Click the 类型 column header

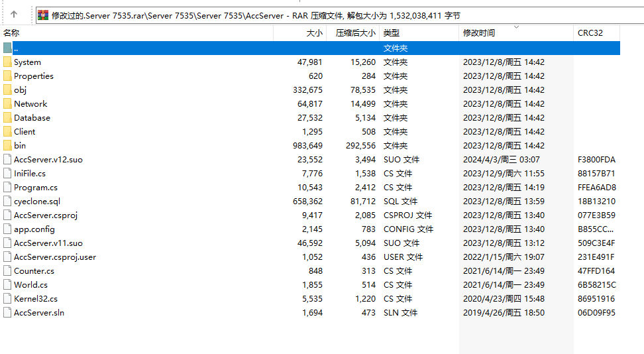tap(392, 33)
